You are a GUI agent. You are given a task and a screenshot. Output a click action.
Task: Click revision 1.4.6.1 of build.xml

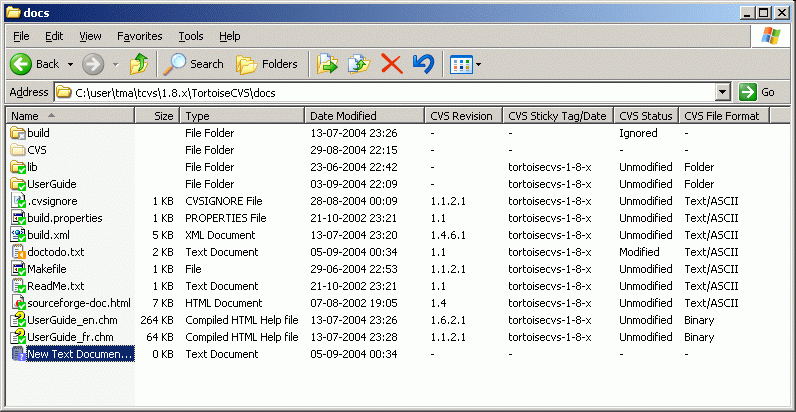click(448, 235)
